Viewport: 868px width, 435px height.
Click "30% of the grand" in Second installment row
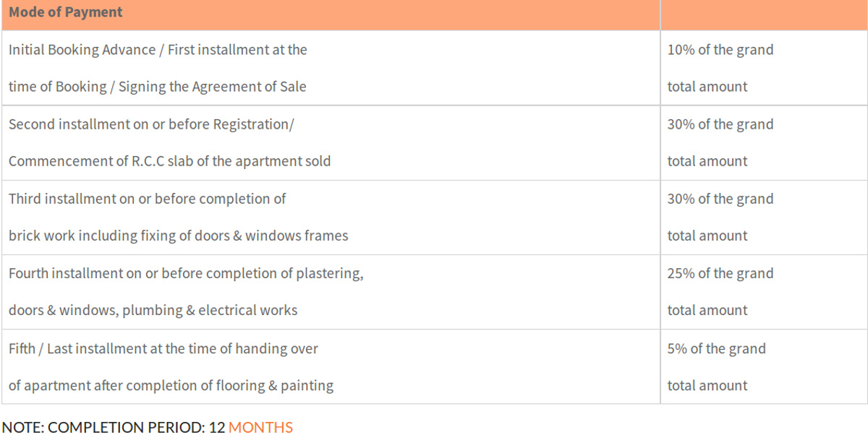(x=720, y=124)
